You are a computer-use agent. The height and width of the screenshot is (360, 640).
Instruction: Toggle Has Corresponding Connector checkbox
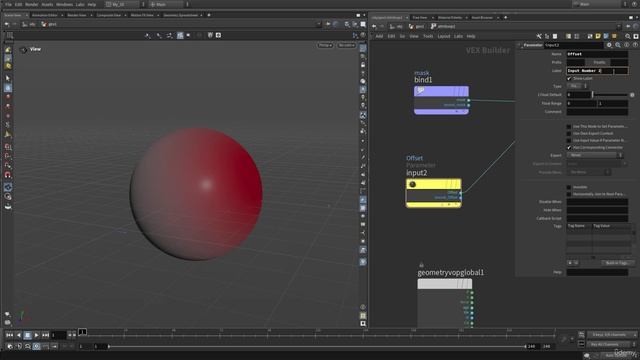(569, 147)
